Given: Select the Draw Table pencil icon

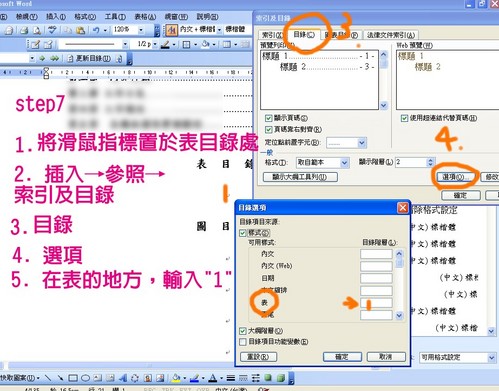Looking at the screenshot, I should (x=35, y=44).
